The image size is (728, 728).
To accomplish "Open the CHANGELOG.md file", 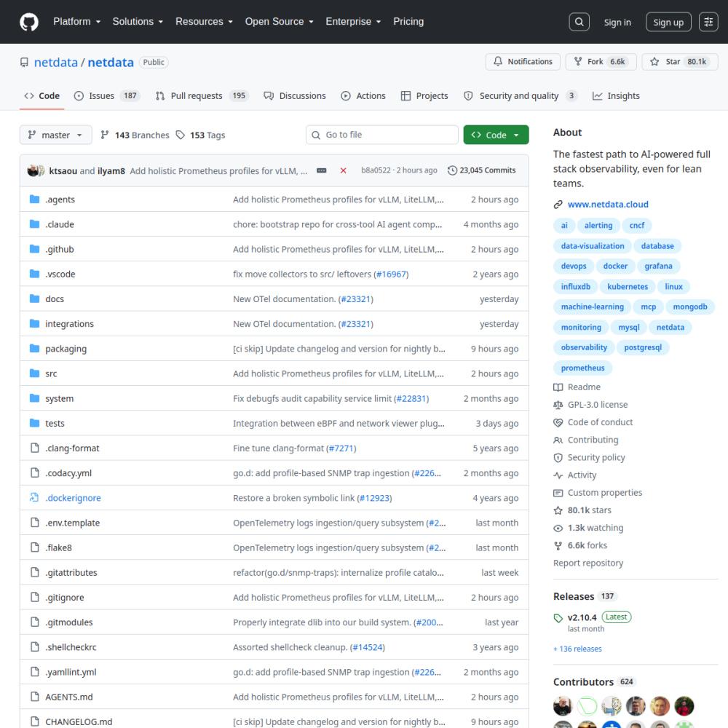I will pos(79,721).
